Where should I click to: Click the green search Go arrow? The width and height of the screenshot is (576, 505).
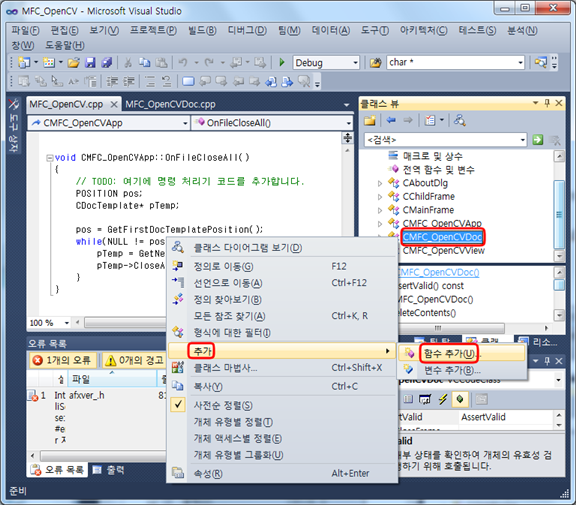538,140
